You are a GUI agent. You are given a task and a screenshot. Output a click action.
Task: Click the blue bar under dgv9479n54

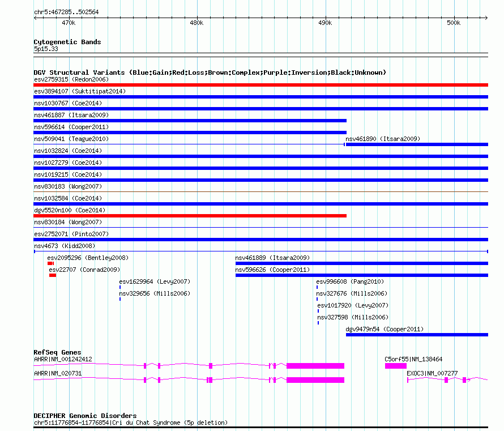point(417,335)
